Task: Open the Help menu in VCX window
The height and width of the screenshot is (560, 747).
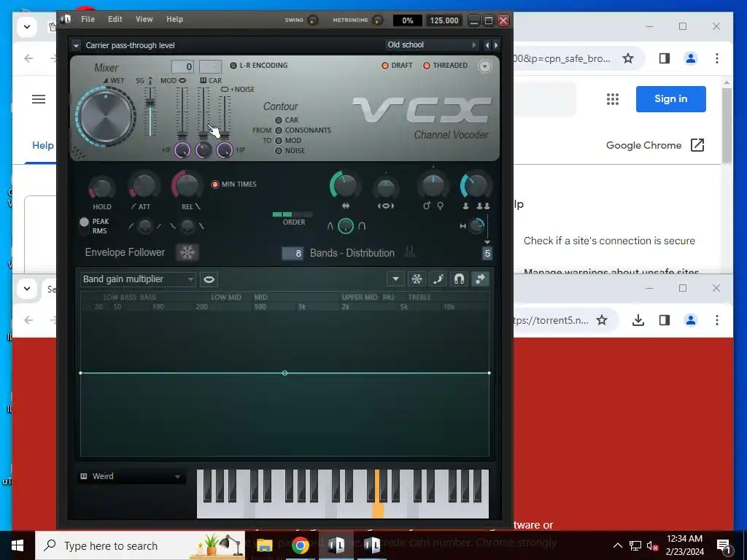Action: click(x=174, y=19)
